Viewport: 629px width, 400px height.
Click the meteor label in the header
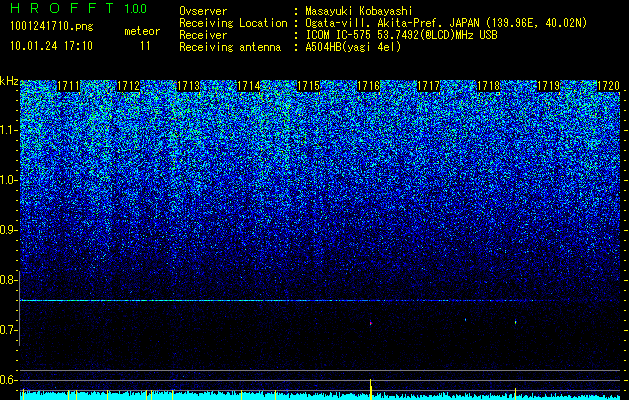[x=142, y=31]
